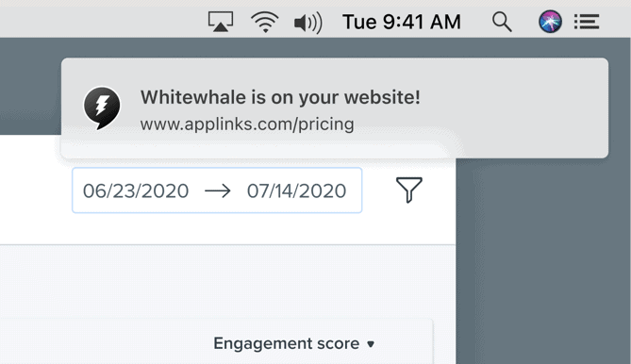Open the Notification Center list icon
The width and height of the screenshot is (631, 364).
(587, 22)
